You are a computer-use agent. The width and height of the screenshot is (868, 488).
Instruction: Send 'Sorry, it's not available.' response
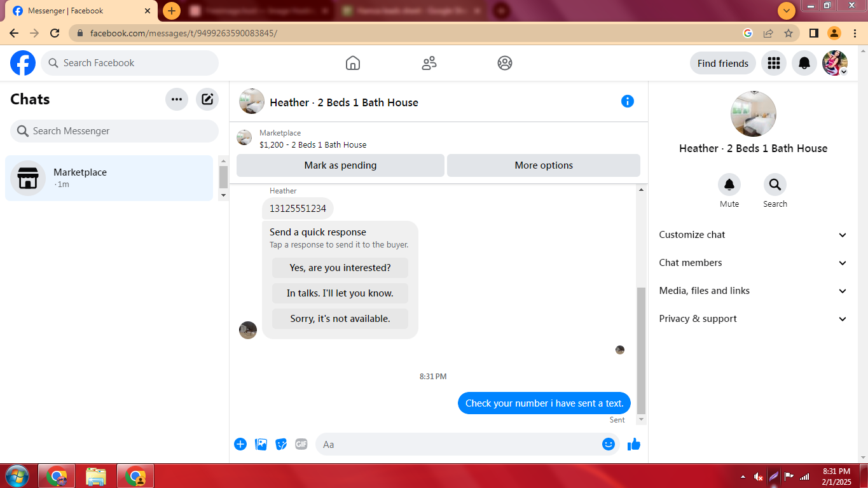pos(340,319)
